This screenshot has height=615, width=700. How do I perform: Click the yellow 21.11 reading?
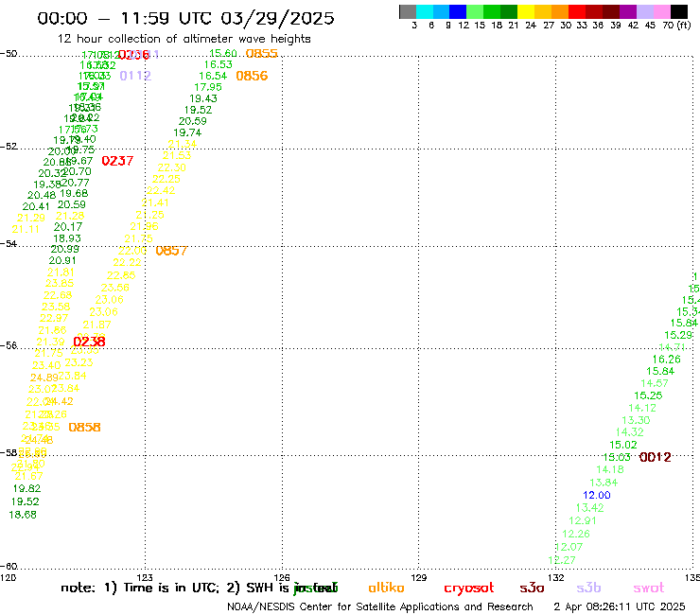(26, 229)
